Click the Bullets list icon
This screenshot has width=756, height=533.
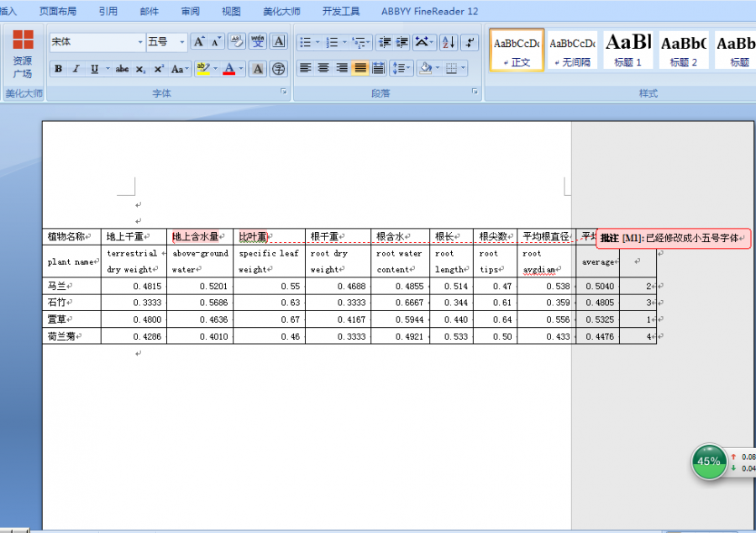(306, 42)
